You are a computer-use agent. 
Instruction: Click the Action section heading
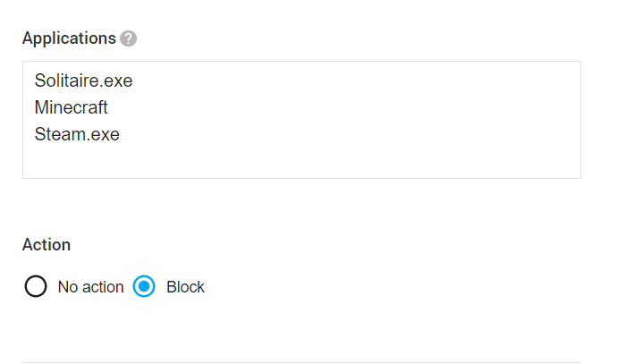click(x=47, y=244)
